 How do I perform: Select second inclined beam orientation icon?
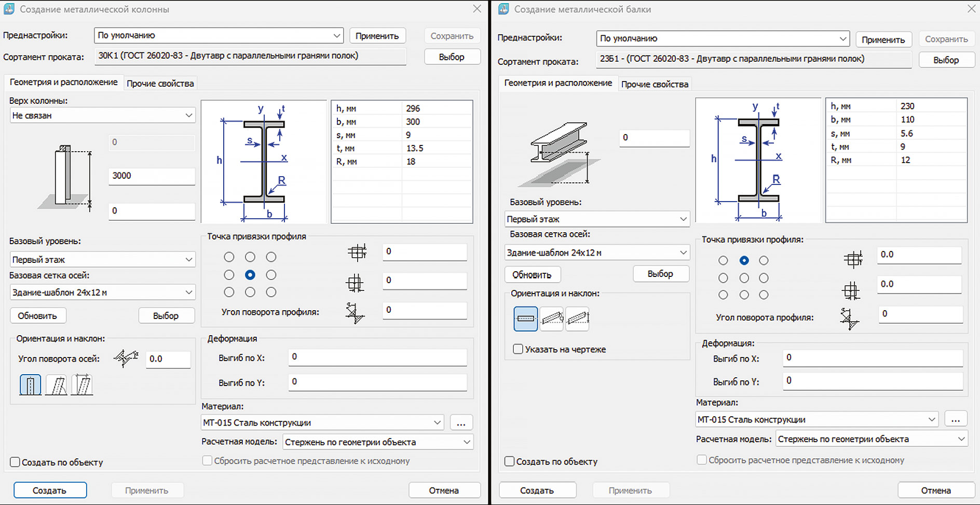552,318
